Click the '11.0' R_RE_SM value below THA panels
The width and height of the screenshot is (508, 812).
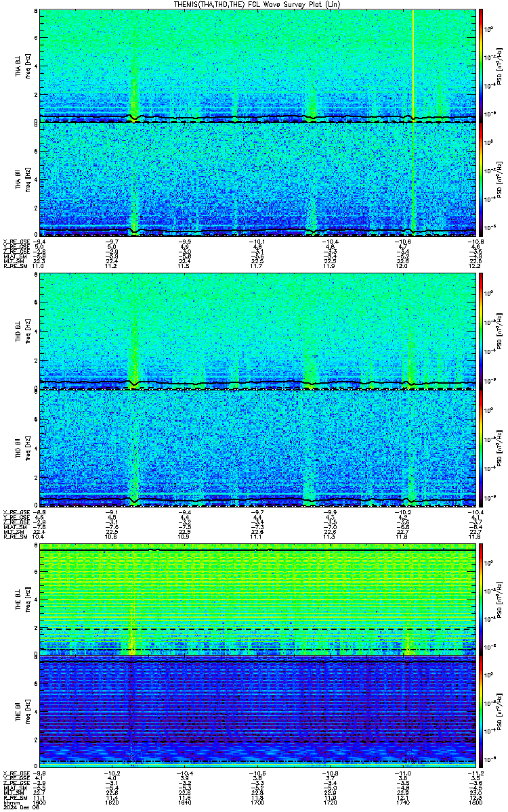(x=39, y=267)
